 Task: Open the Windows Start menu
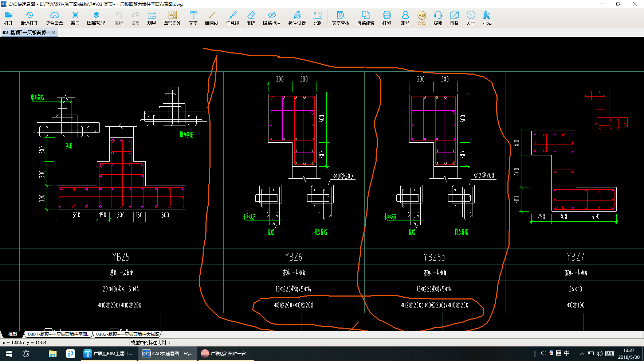click(8, 353)
